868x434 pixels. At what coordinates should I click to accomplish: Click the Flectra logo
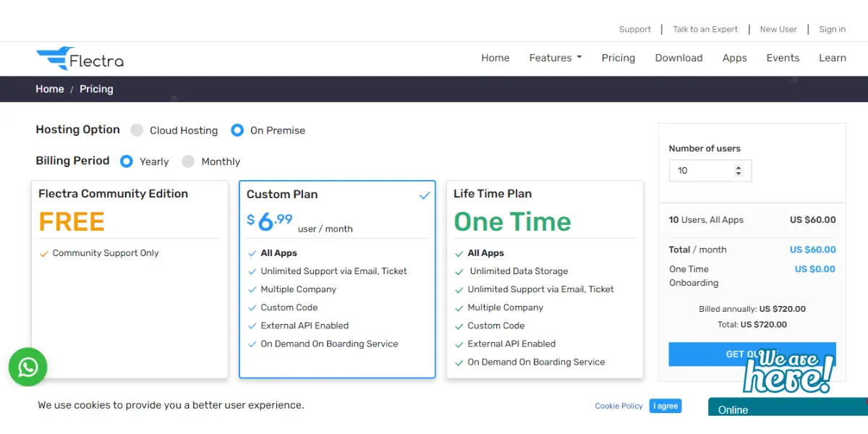80,59
